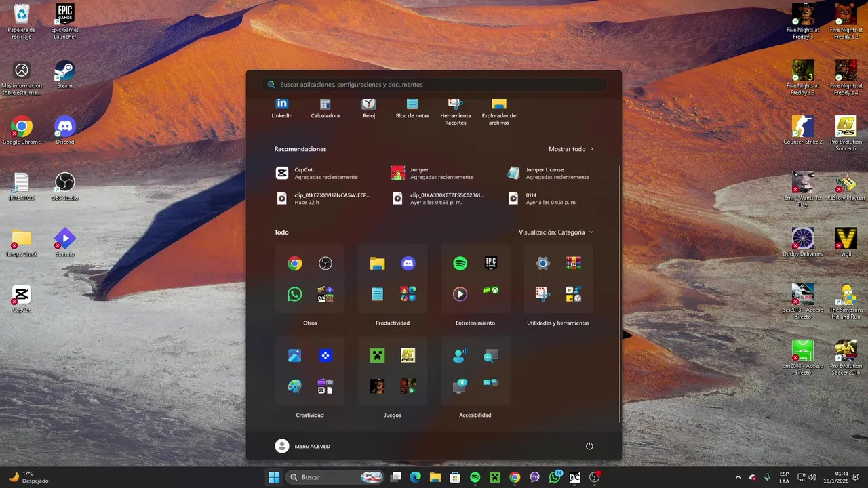The width and height of the screenshot is (868, 488).
Task: Launch OBS icon in Otros category
Action: [325, 264]
